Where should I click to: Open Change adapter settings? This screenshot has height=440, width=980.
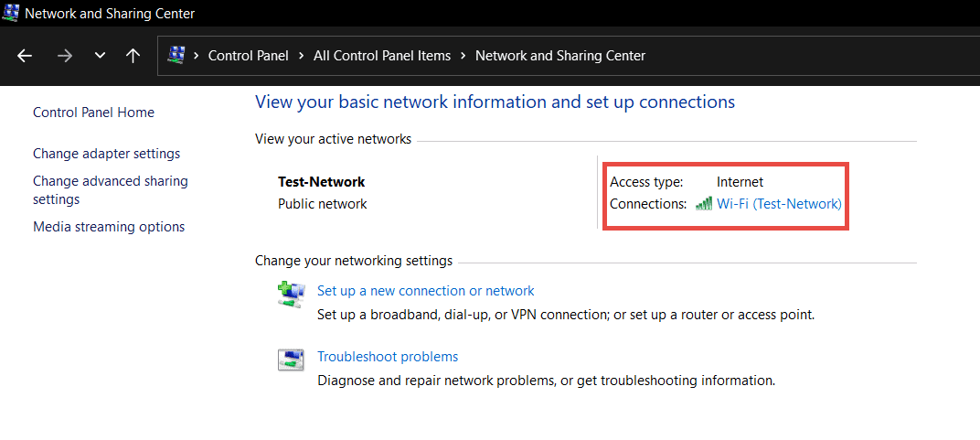click(x=106, y=154)
